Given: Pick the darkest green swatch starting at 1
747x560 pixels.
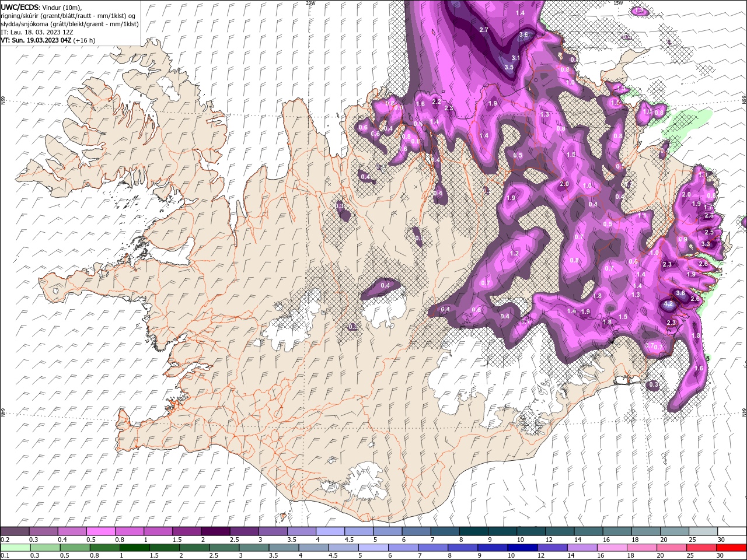Looking at the screenshot, I should [136, 548].
